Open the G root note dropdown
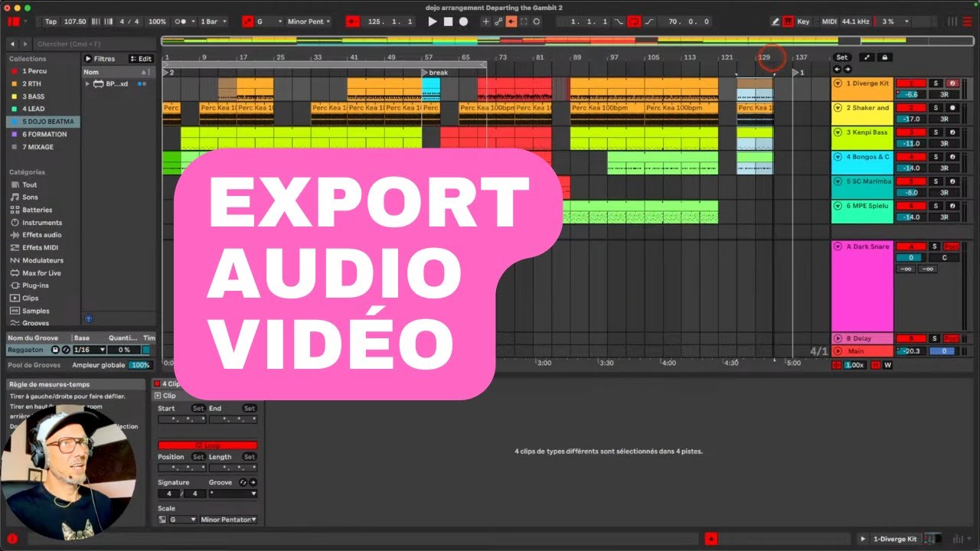This screenshot has height=551, width=980. pos(269,21)
